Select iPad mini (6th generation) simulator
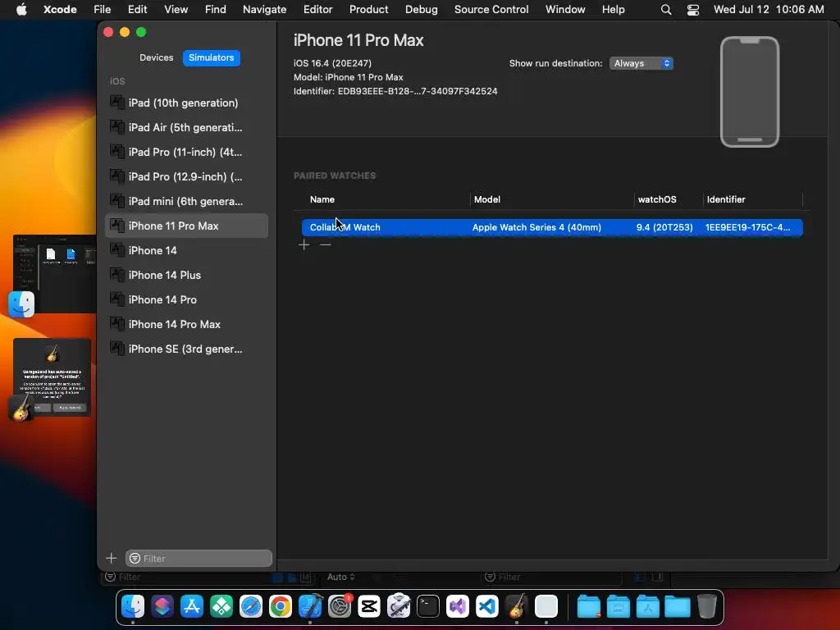 pos(186,202)
